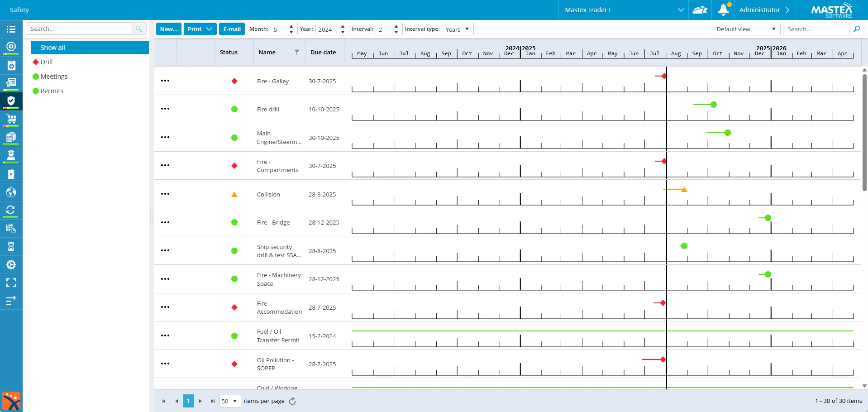Open the Print dropdown button
This screenshot has width=868, height=412.
click(200, 29)
